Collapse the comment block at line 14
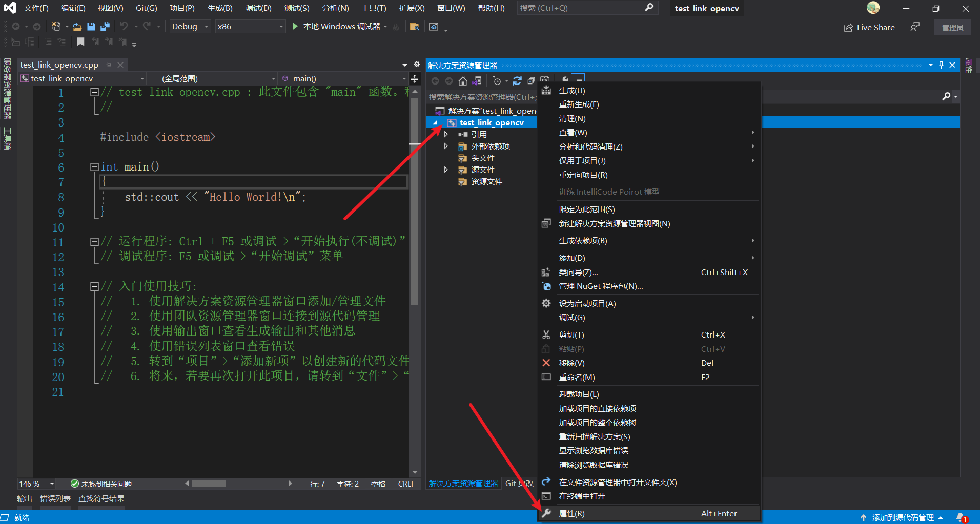This screenshot has width=980, height=524. coord(94,286)
